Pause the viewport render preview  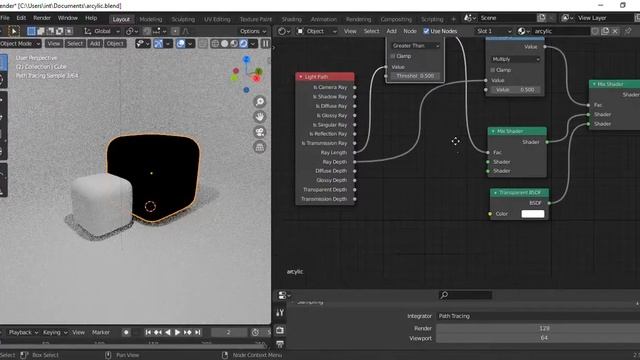click(x=266, y=44)
